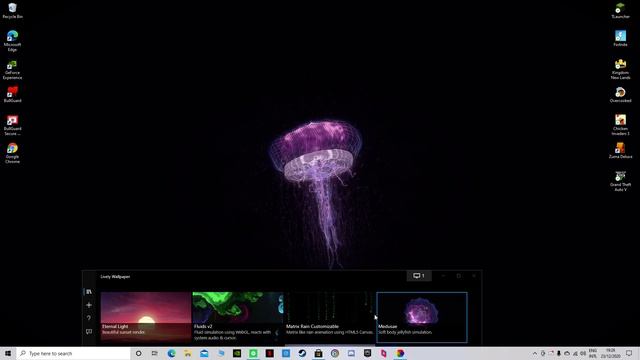Open the Windows Start menu
This screenshot has width=640, height=360.
click(8, 353)
